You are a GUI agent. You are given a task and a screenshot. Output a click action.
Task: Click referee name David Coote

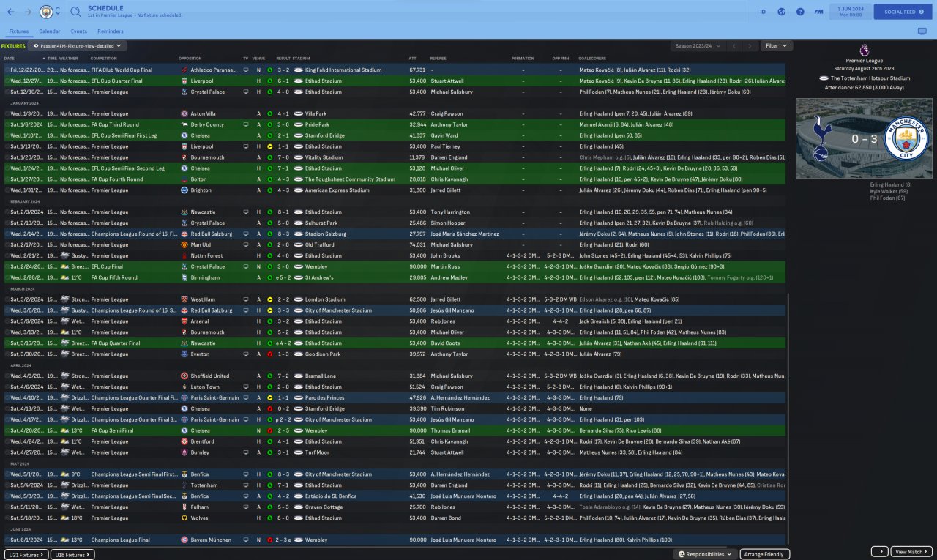(x=444, y=343)
